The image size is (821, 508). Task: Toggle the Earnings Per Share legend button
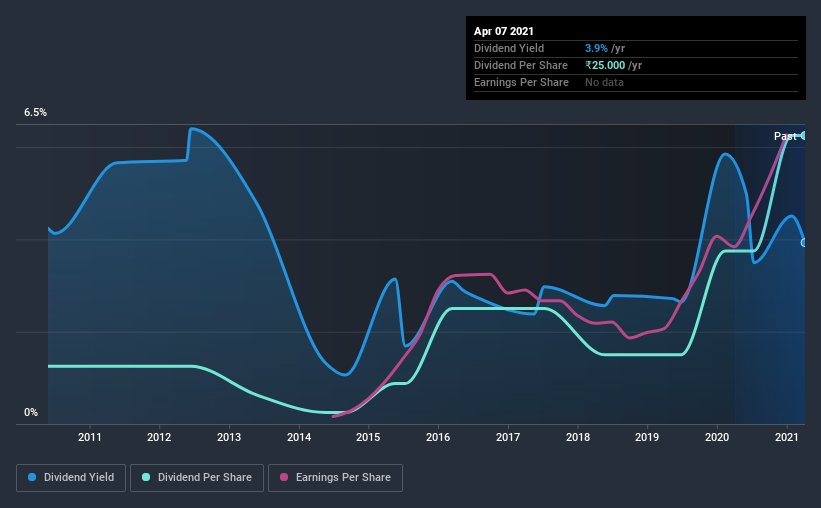coord(335,478)
